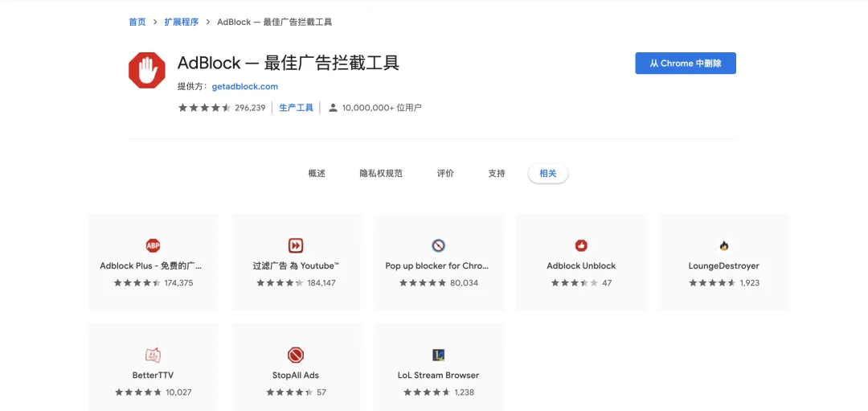868x411 pixels.
Task: Click the StopAll Ads star rating
Action: (x=289, y=393)
